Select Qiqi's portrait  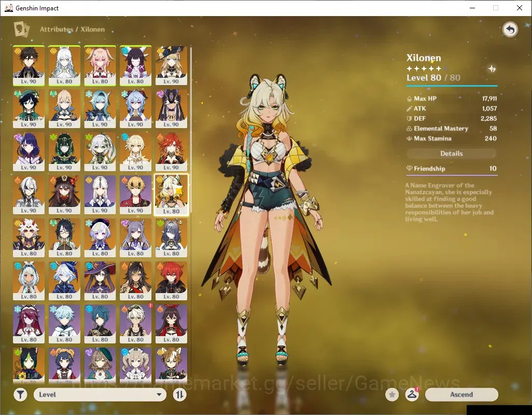pos(100,238)
